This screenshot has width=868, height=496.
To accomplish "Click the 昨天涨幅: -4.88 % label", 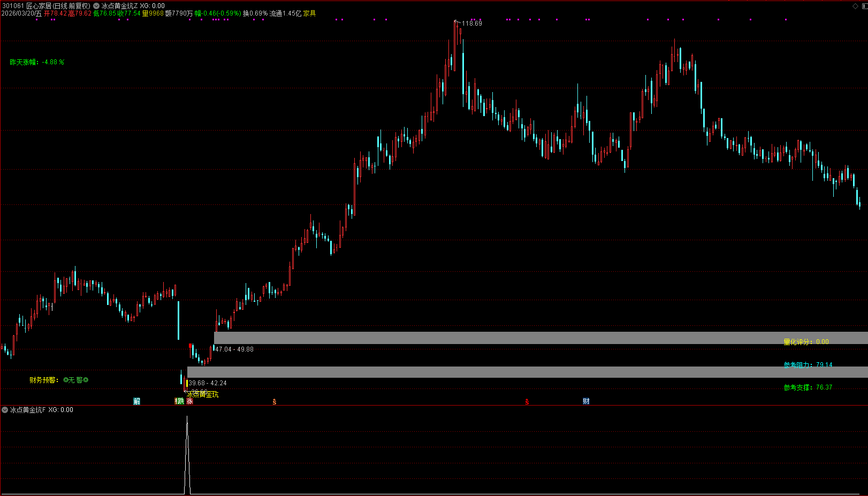I will (37, 62).
